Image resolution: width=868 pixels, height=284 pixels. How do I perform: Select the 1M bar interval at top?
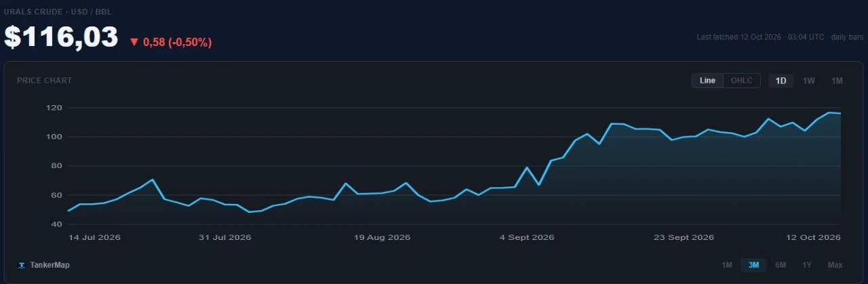(x=837, y=81)
